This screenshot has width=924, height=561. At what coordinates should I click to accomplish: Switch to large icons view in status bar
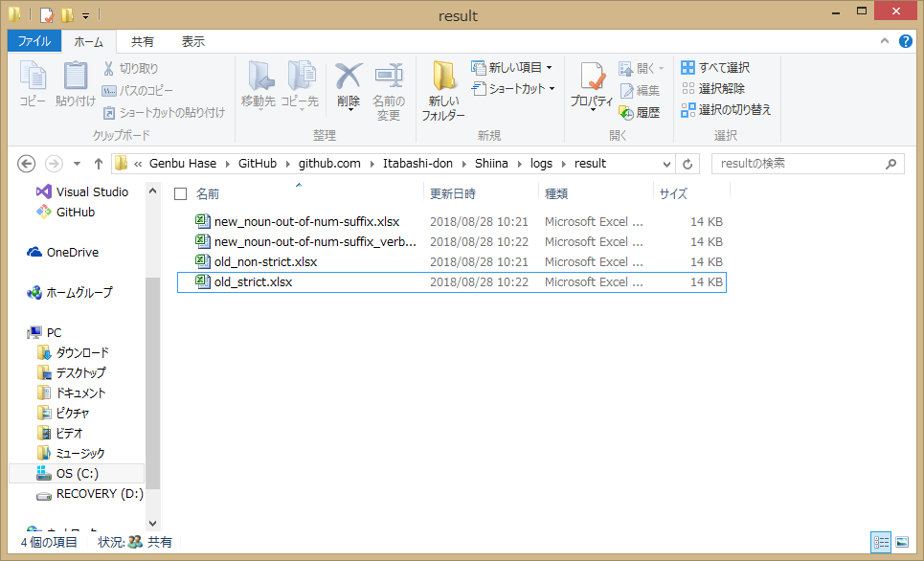point(901,542)
